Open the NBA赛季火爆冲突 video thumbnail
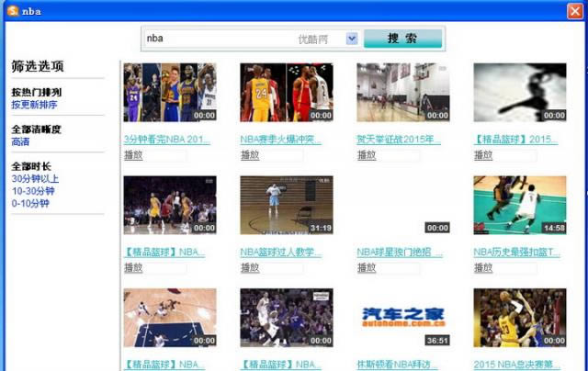Viewport: 588px width, 371px height. pyautogui.click(x=286, y=92)
